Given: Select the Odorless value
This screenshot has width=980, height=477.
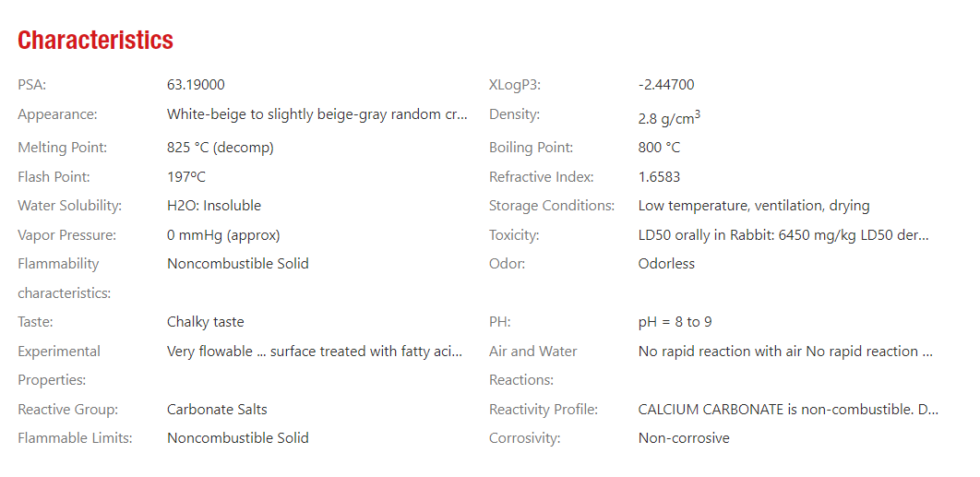Looking at the screenshot, I should [666, 264].
